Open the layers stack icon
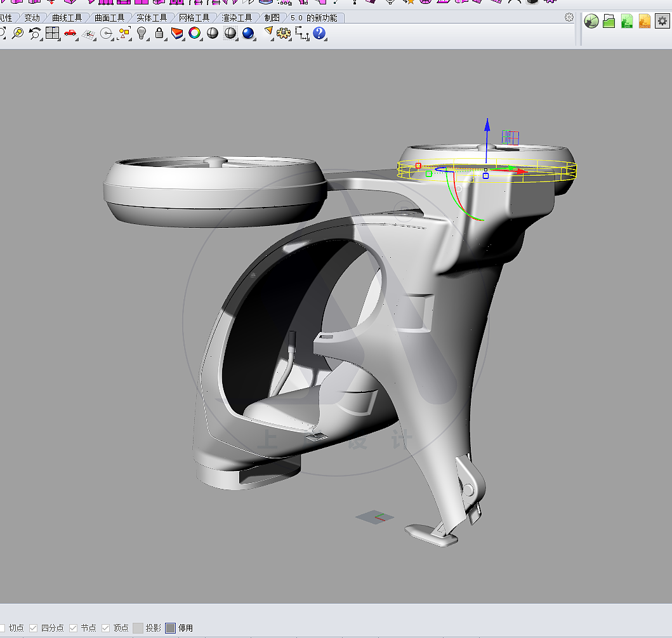Image resolution: width=672 pixels, height=638 pixels. pos(176,33)
